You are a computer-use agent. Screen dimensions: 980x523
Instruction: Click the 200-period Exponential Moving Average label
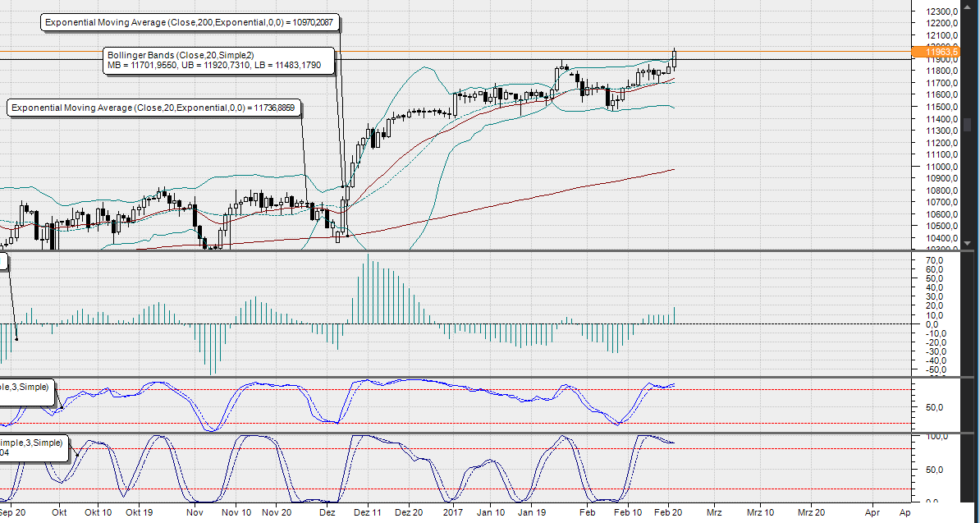pos(190,22)
